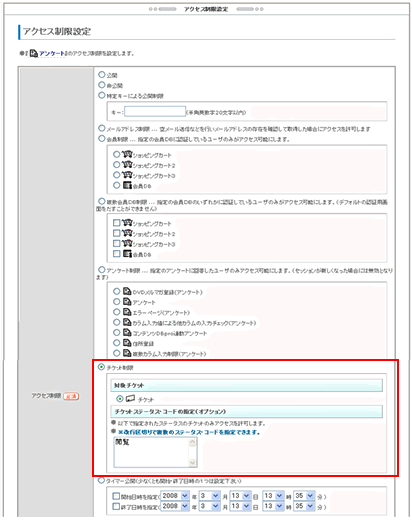This screenshot has height=520, width=412.
Task: Select the 公開 radio button at top
Action: 102,75
